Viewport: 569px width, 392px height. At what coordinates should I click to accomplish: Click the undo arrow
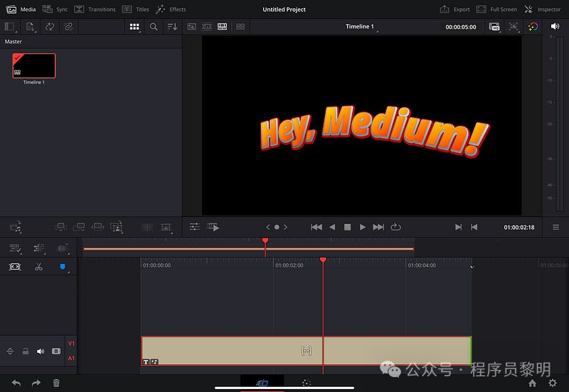point(16,383)
